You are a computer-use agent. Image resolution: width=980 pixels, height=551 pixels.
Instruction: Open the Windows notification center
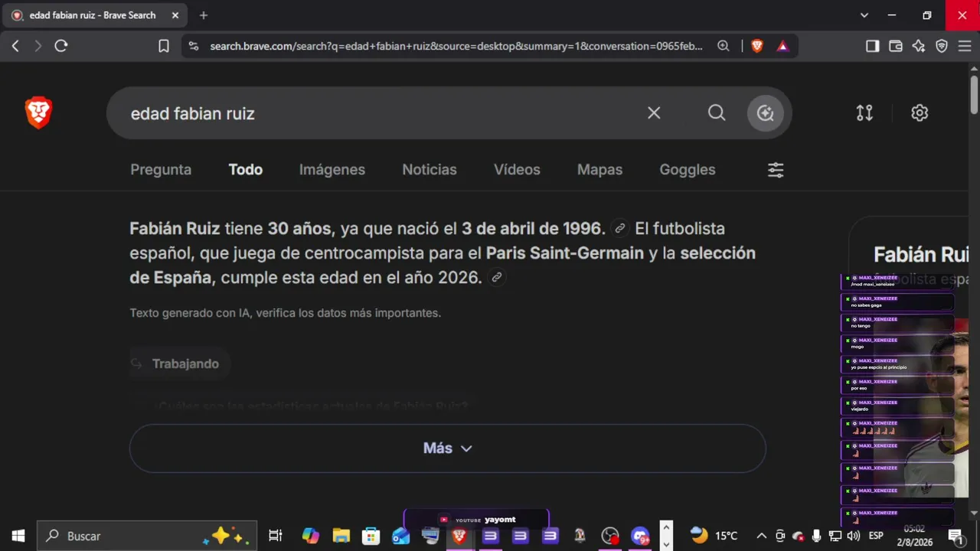pos(955,536)
